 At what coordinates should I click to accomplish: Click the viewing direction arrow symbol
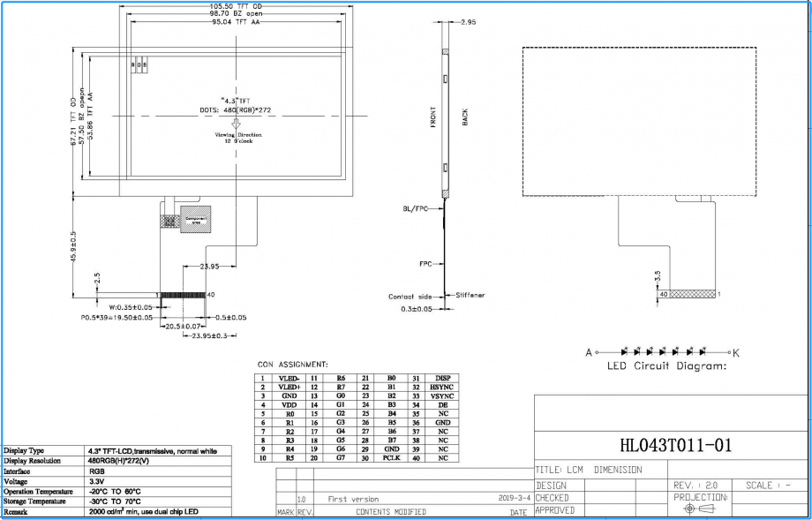click(235, 124)
